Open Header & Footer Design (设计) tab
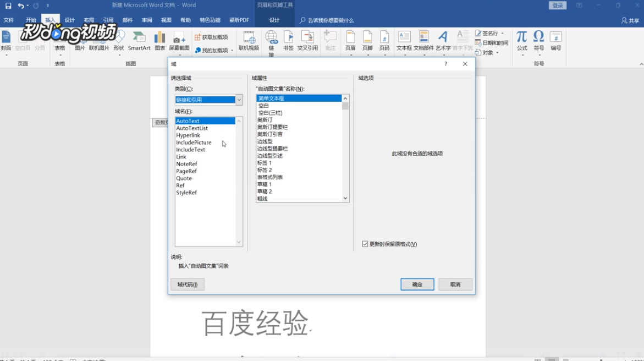Image resolution: width=644 pixels, height=361 pixels. coord(274,20)
